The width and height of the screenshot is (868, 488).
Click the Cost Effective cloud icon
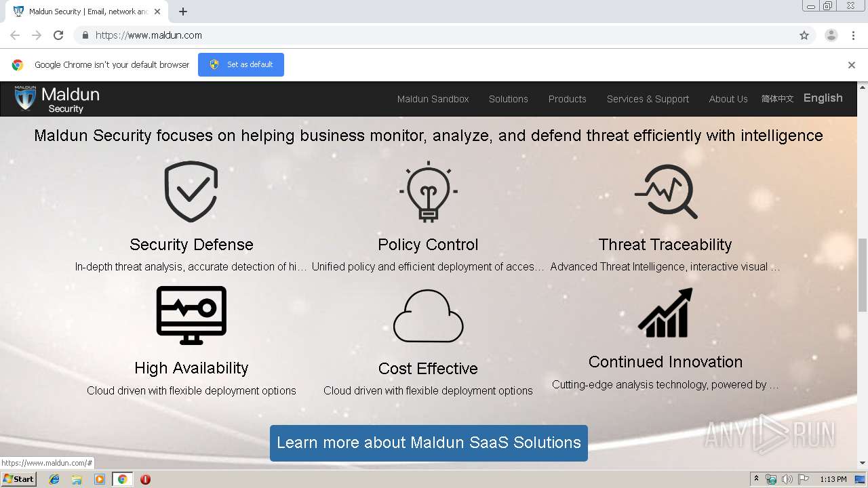[428, 316]
